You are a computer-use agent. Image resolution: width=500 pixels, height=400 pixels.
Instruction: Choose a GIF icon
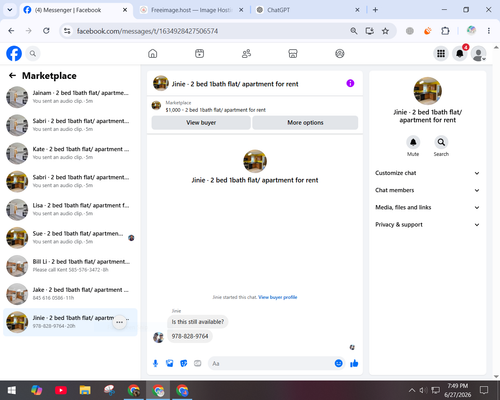(x=198, y=363)
